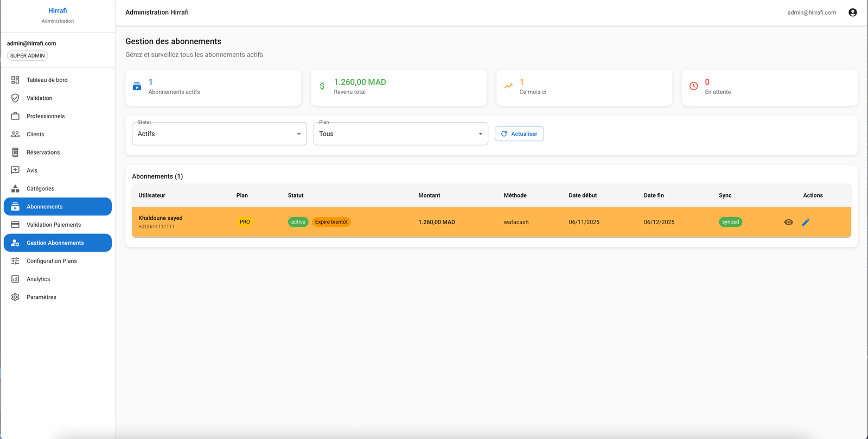Click the Expire bientôt status chip
Viewport: 868px width, 439px height.
point(331,222)
